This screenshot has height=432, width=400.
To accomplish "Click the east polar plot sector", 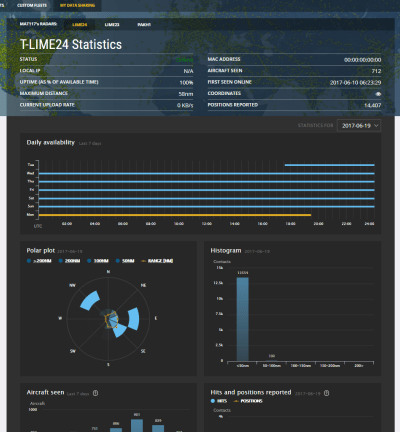I will [134, 319].
